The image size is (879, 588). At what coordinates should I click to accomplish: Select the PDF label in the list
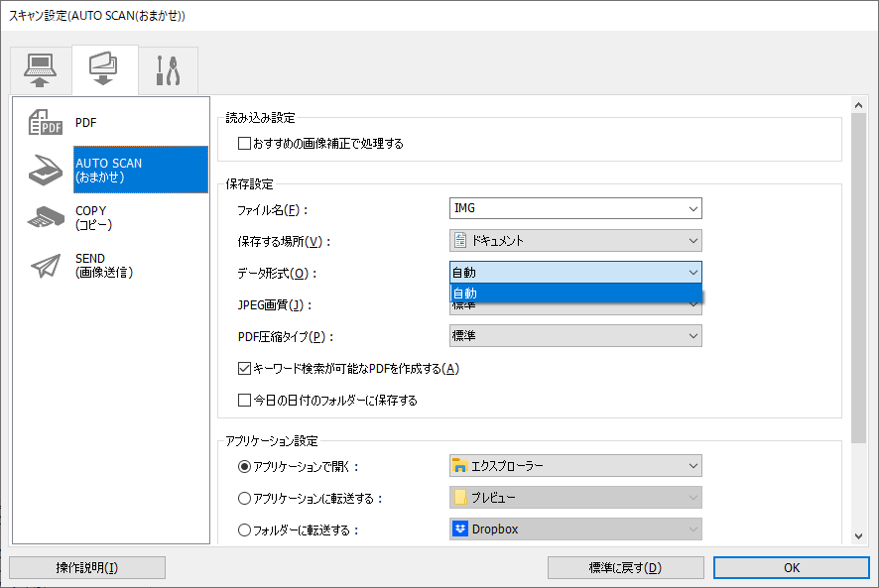tap(85, 123)
